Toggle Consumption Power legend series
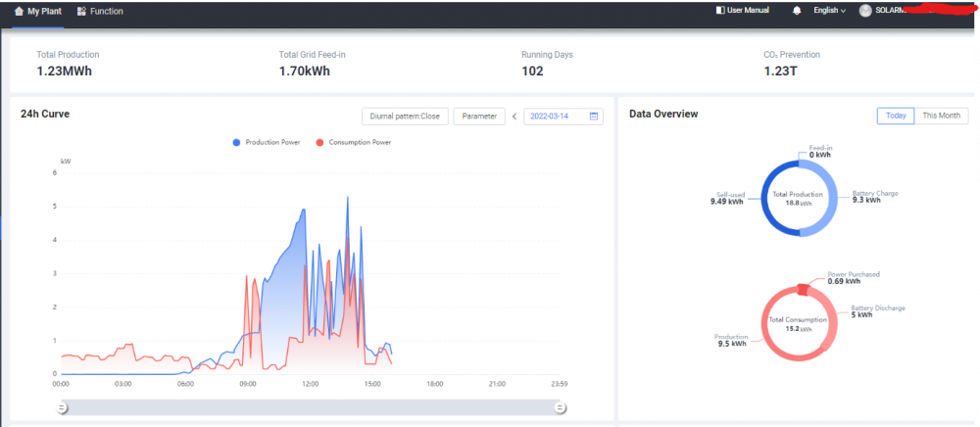The image size is (980, 427). point(353,142)
